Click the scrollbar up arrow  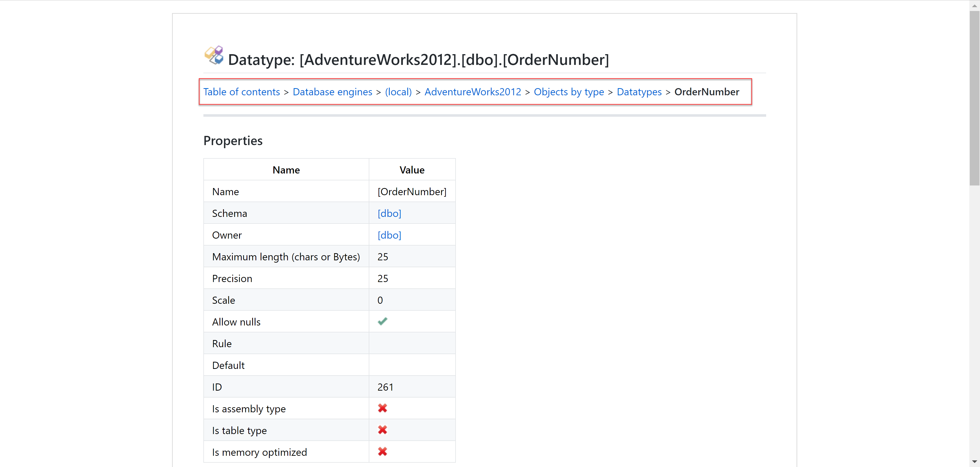(x=974, y=5)
